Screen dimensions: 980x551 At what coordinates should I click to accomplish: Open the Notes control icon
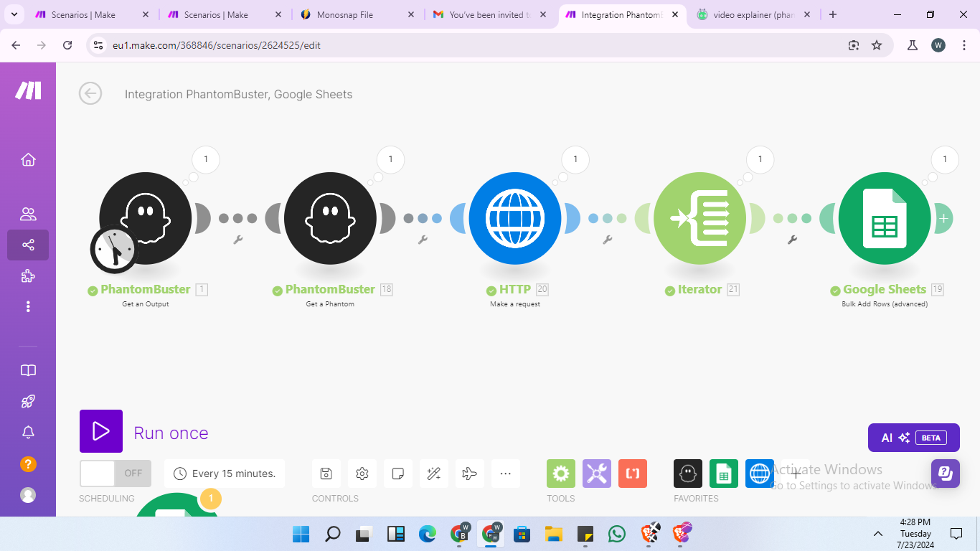pos(397,474)
